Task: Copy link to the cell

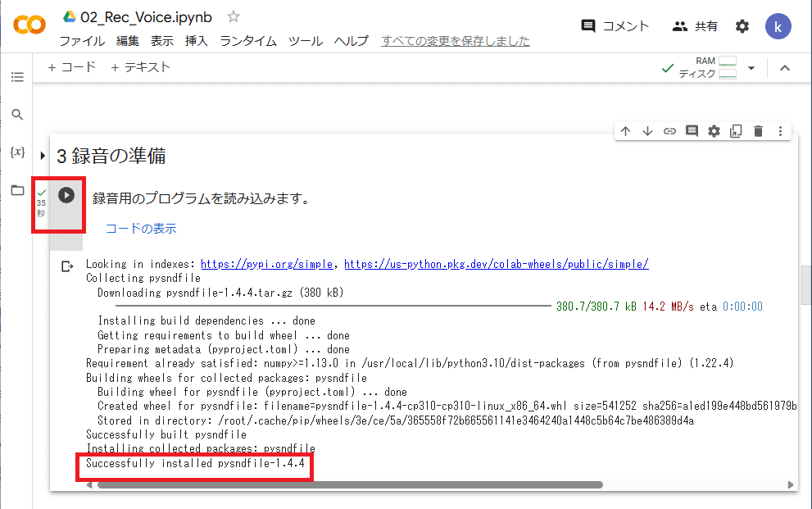Action: [x=669, y=131]
